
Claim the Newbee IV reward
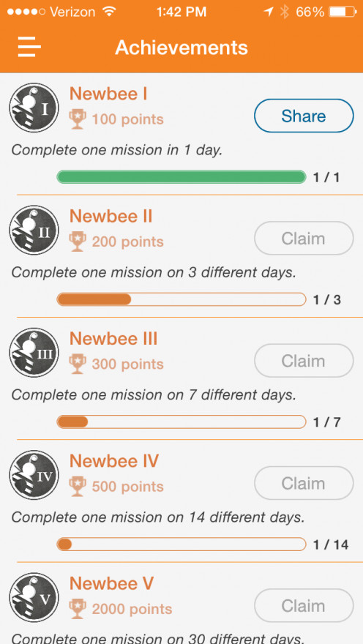coord(304,483)
